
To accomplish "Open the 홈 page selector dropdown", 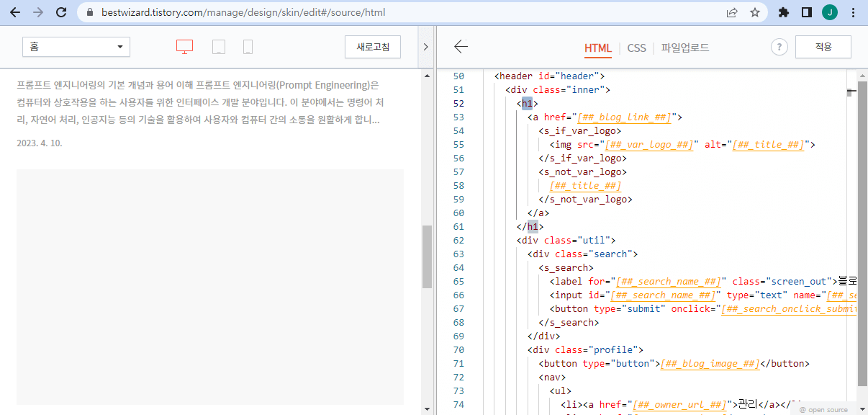I will click(x=76, y=46).
